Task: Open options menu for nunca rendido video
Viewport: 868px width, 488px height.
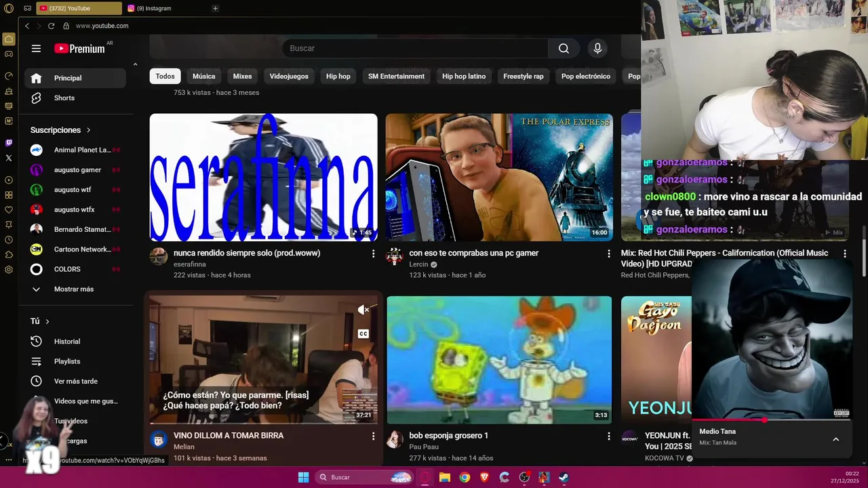Action: tap(373, 253)
